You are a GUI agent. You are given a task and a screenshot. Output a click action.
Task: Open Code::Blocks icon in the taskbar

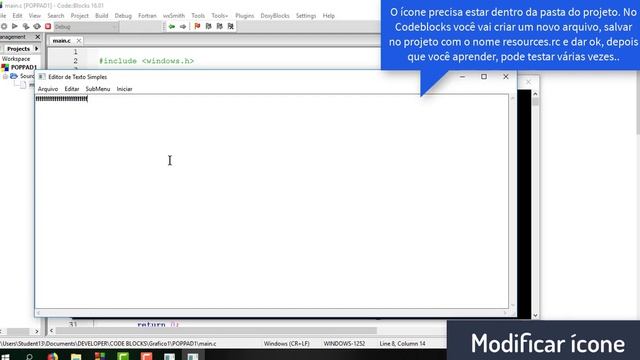pos(100,357)
